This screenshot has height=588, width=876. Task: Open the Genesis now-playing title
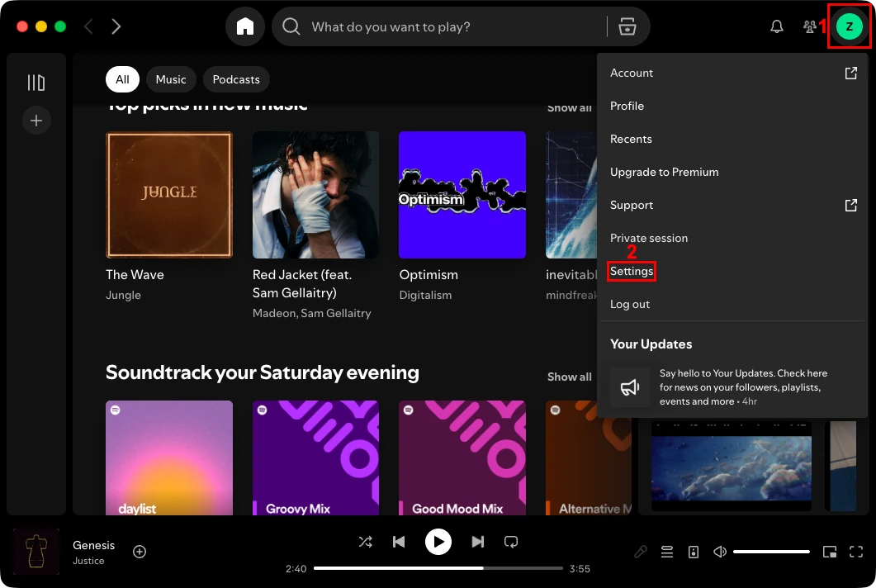click(x=94, y=545)
